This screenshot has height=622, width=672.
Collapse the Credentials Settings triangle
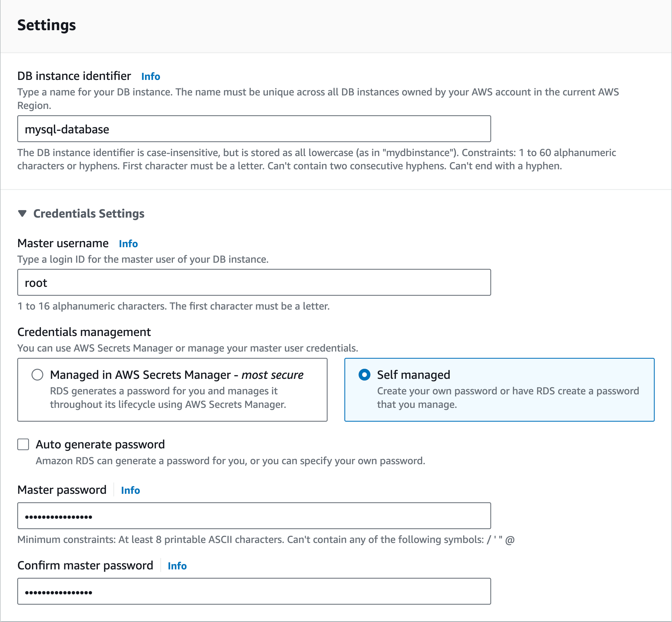click(22, 213)
